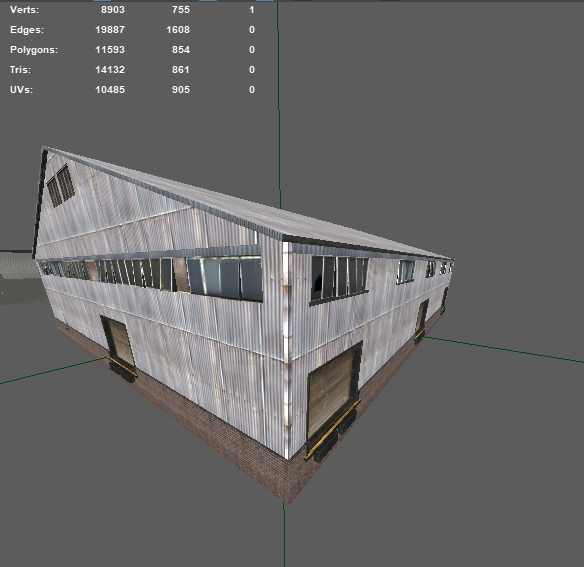Click the 0 in the UVs row
The height and width of the screenshot is (567, 584).
(252, 90)
